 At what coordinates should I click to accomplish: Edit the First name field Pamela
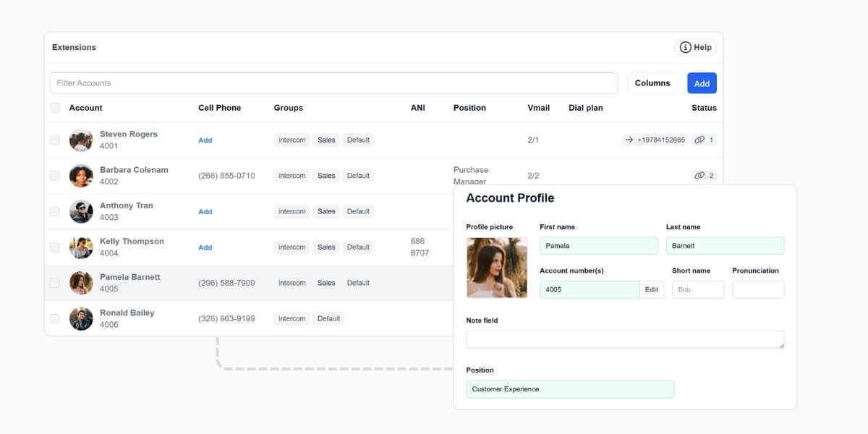coord(599,246)
